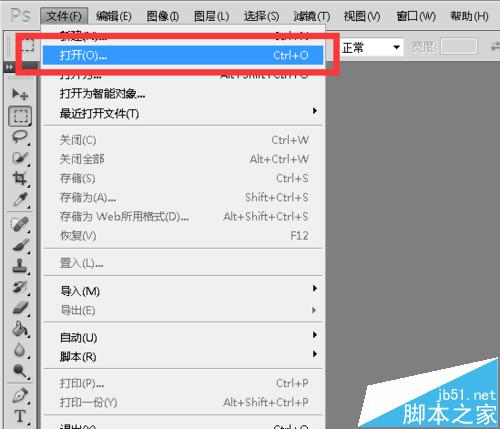Screen dimensions: 500x429
Task: Select the Clone Stamp tool
Action: tap(20, 266)
